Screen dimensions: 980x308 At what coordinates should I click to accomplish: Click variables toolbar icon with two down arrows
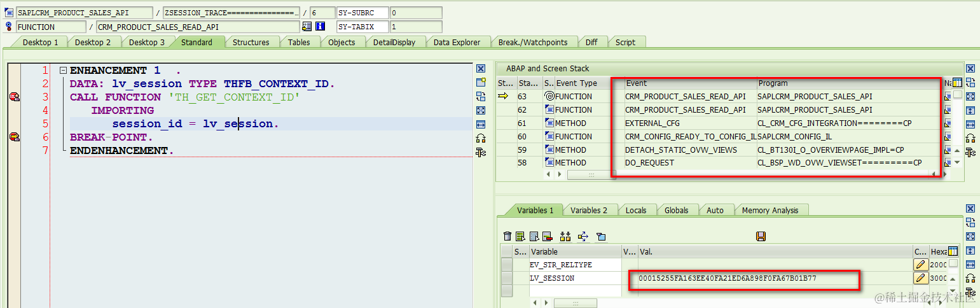tap(565, 236)
